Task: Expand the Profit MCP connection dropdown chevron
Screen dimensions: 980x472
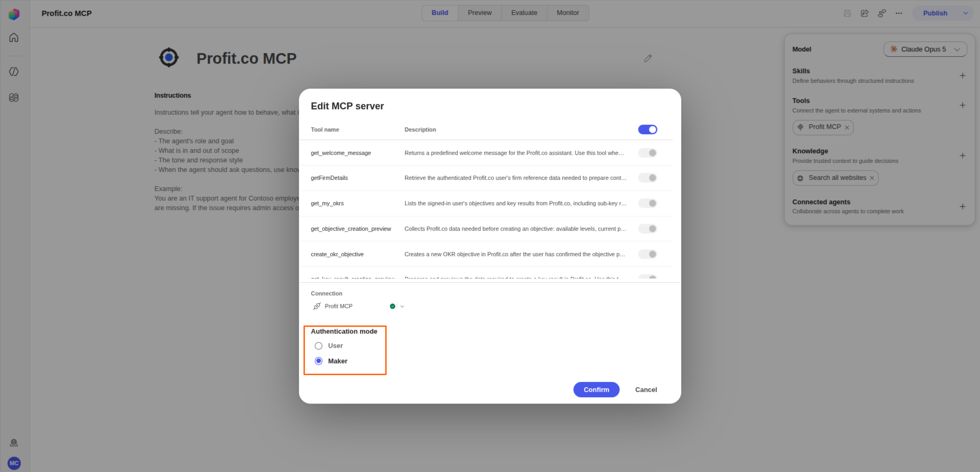Action: [x=402, y=307]
